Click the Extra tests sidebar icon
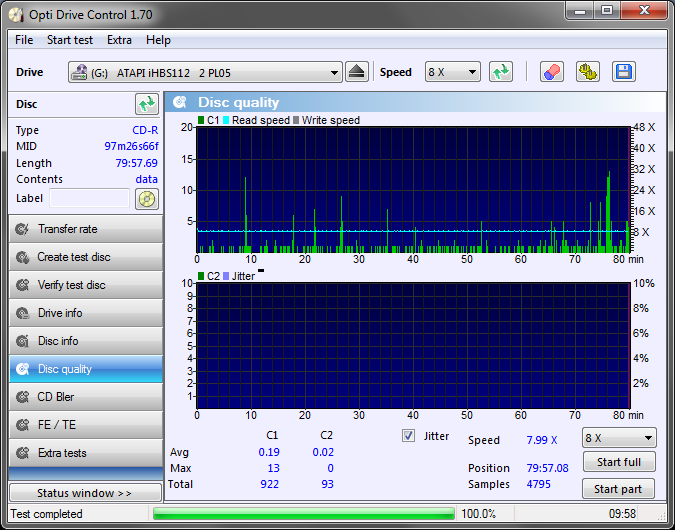This screenshot has width=675, height=530. click(22, 453)
